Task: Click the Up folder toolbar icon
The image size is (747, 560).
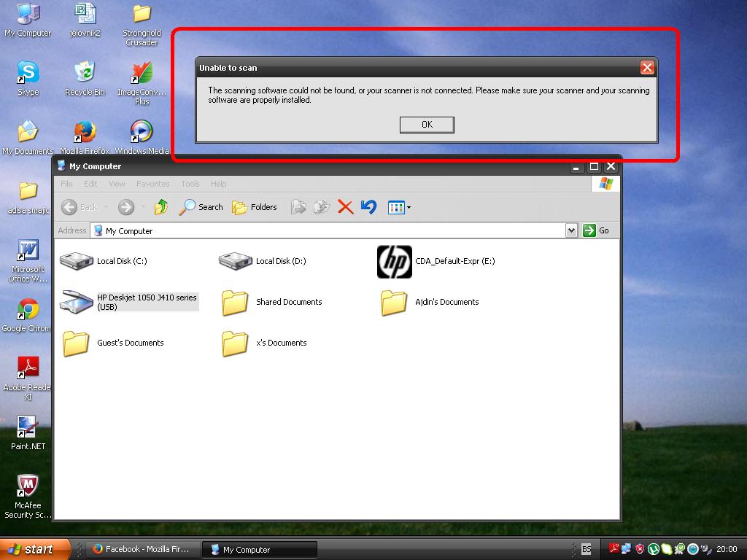Action: pos(161,207)
